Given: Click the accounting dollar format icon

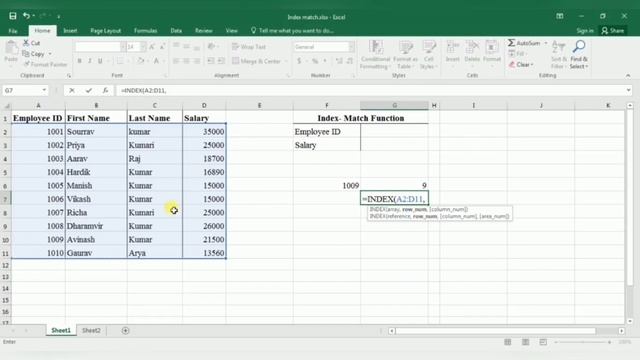Looking at the screenshot, I should coord(299,61).
